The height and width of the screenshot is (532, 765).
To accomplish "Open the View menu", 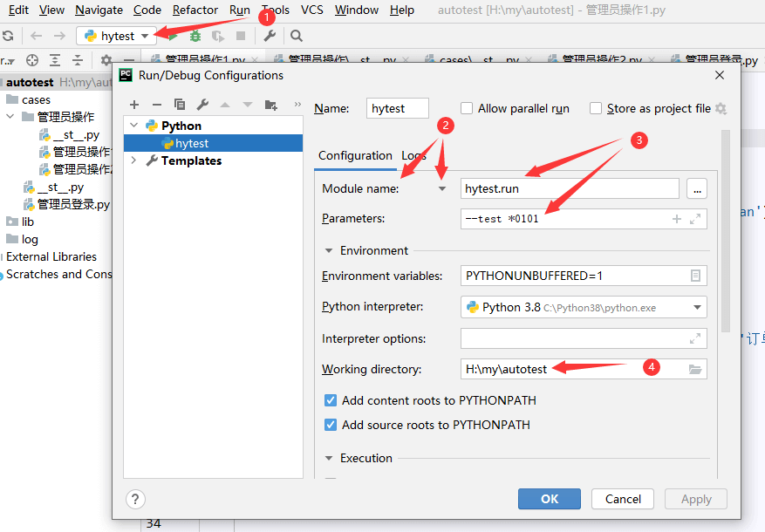I will [51, 10].
